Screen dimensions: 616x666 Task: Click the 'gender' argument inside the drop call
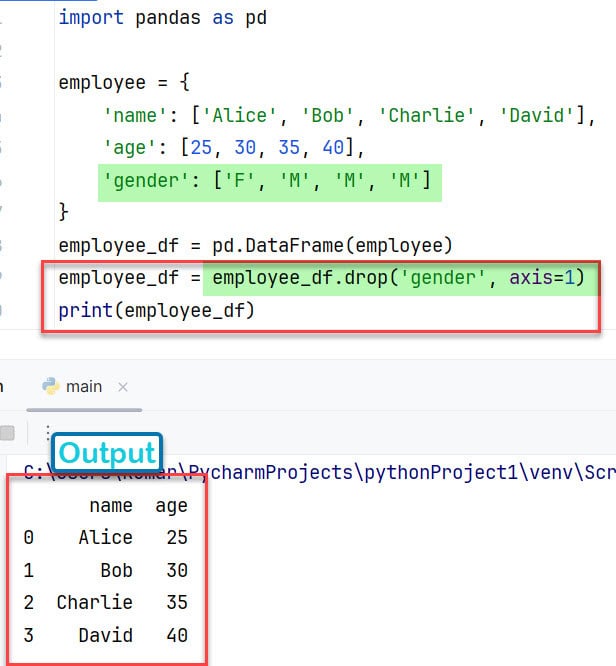click(442, 278)
